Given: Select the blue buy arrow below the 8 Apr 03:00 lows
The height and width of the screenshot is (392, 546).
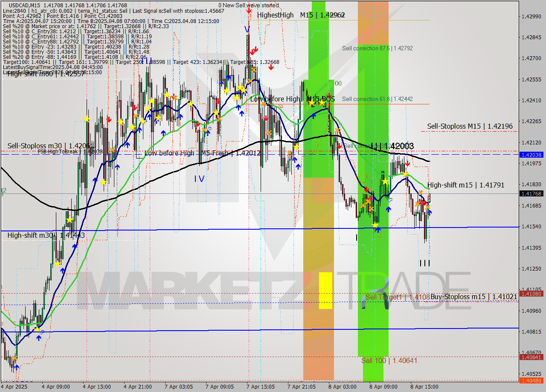Looking at the screenshot, I should [378, 230].
